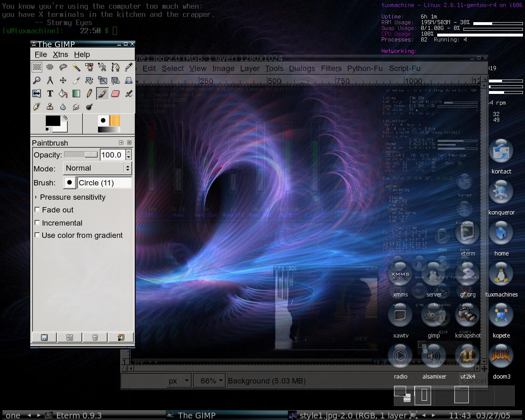The image size is (525, 420).
Task: Select the Ink pen tool
Action: [x=37, y=107]
